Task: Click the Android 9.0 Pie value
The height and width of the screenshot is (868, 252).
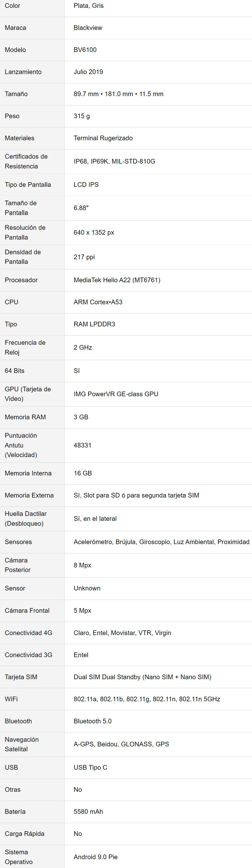Action: (96, 857)
